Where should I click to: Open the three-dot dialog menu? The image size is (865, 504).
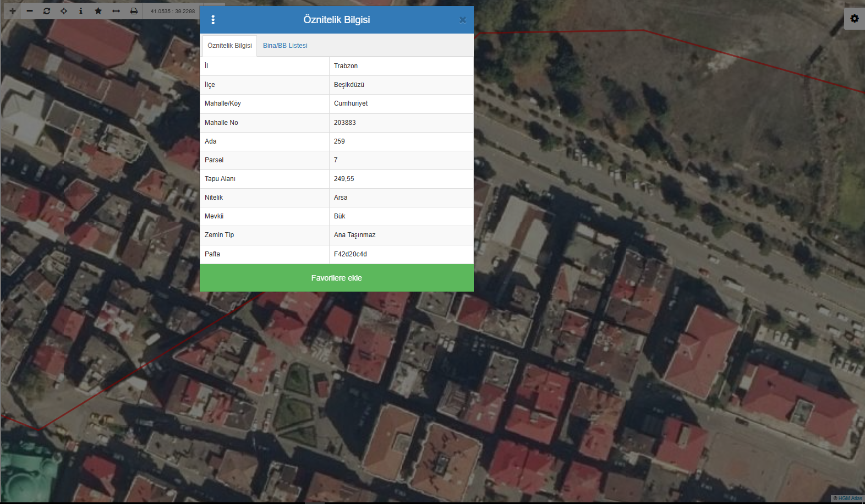tap(213, 20)
